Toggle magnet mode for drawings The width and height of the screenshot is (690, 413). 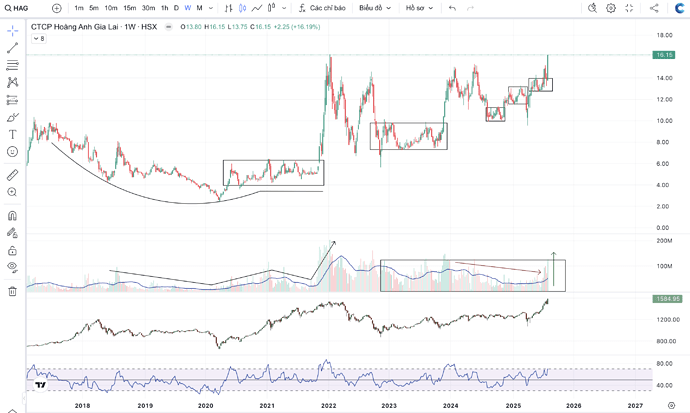pos(12,216)
